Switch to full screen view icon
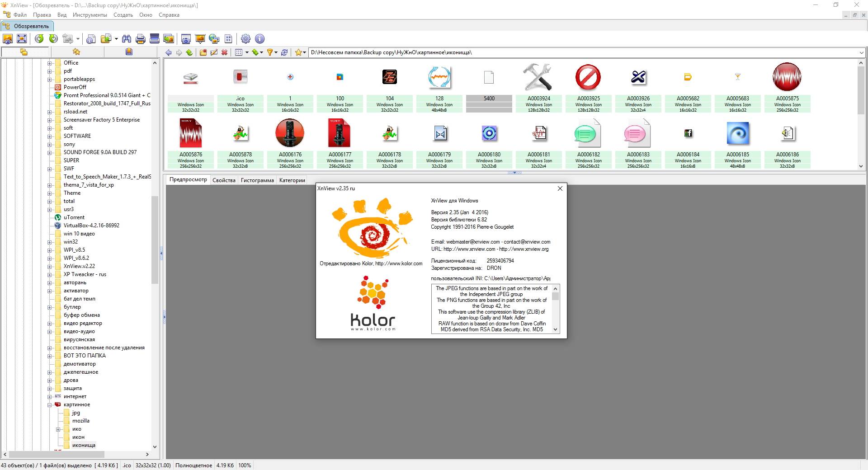Viewport: 868px width, 470px height. [22, 39]
